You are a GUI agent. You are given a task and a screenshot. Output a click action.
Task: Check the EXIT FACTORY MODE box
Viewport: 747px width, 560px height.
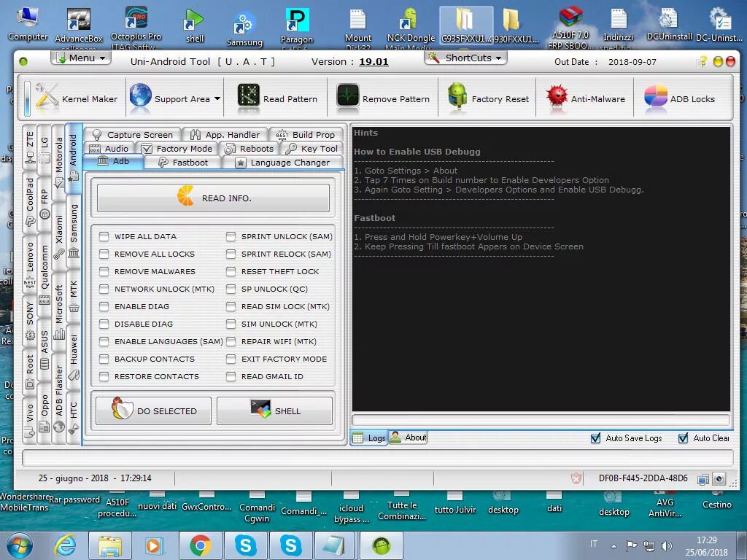(x=231, y=359)
